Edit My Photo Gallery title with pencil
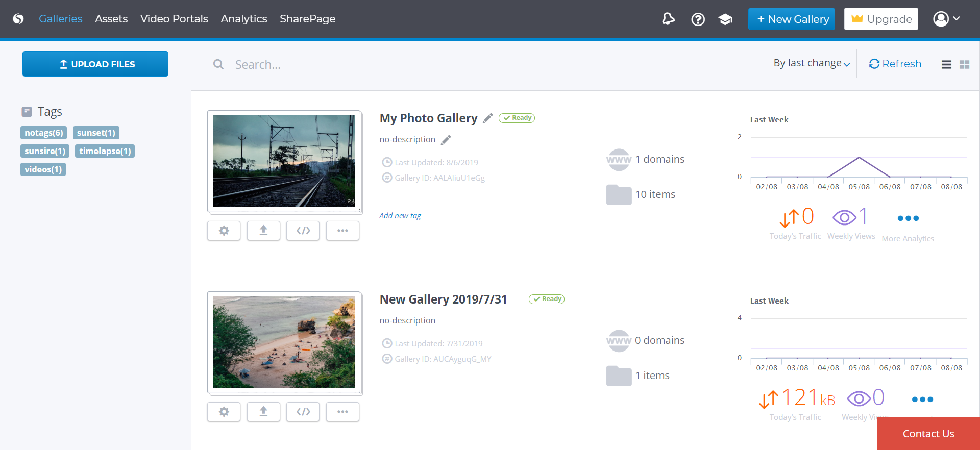This screenshot has width=980, height=450. (488, 118)
